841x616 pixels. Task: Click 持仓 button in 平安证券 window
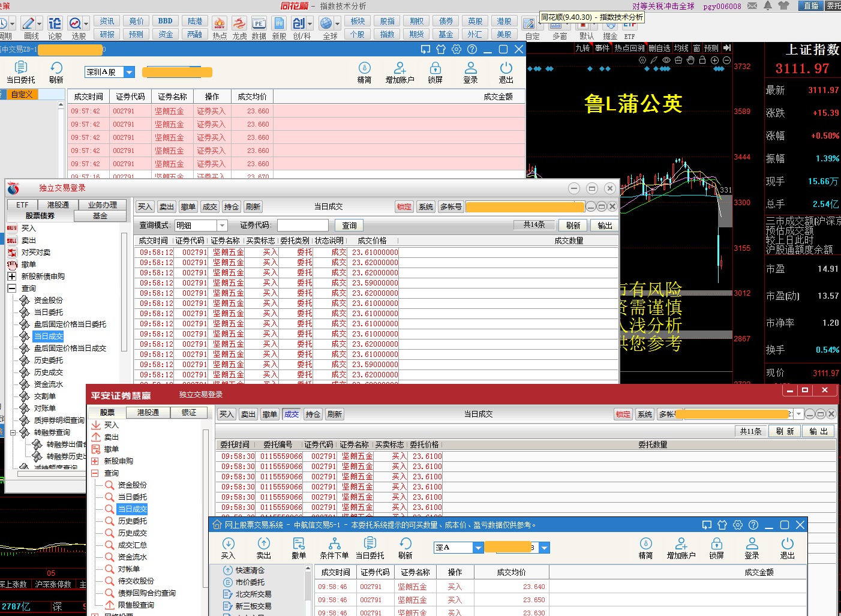313,414
